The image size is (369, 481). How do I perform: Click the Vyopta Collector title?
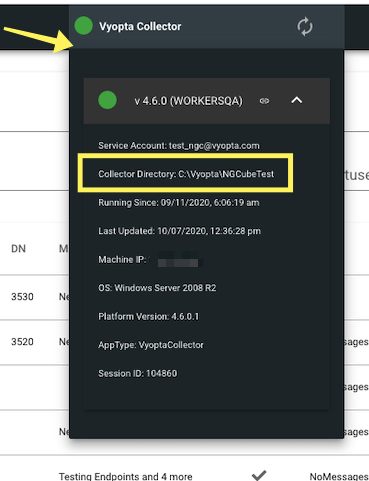coord(140,26)
